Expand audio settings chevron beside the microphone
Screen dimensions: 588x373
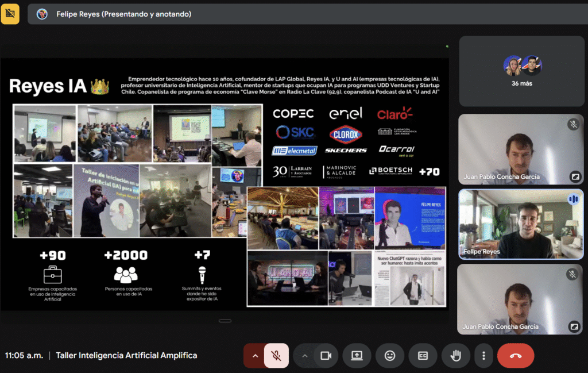click(254, 356)
